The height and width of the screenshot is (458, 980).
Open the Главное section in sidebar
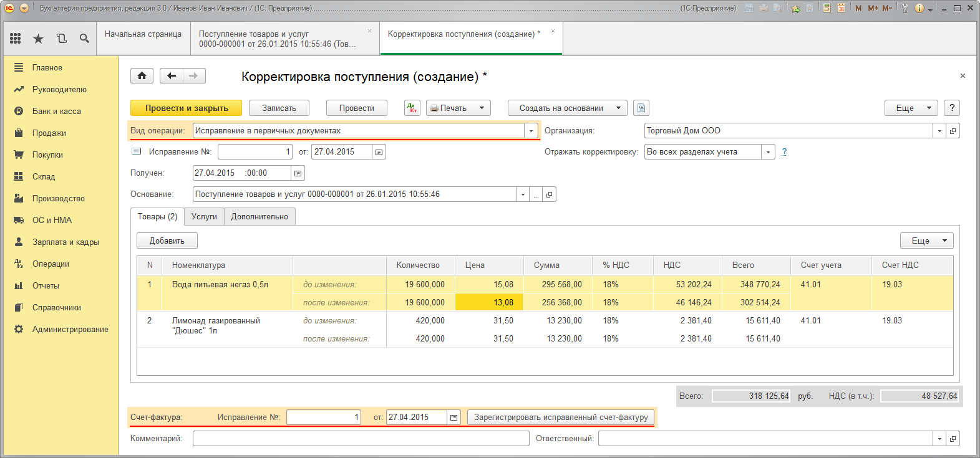click(x=47, y=67)
